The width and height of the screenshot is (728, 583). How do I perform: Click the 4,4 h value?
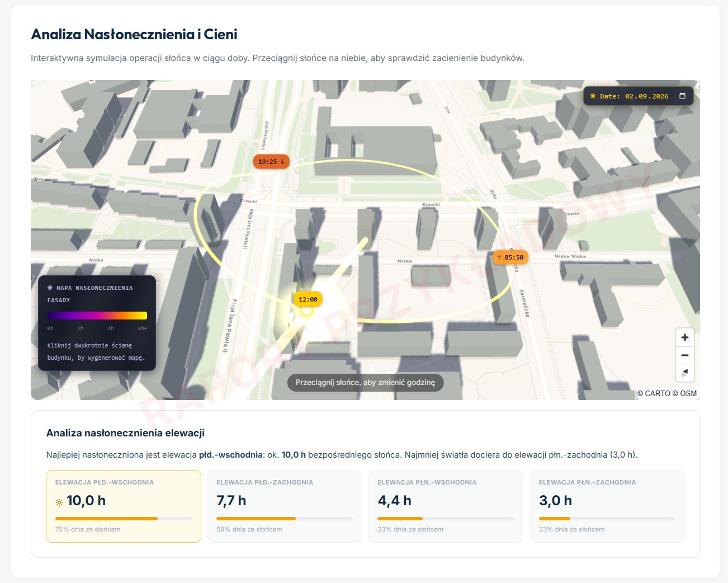pyautogui.click(x=394, y=501)
